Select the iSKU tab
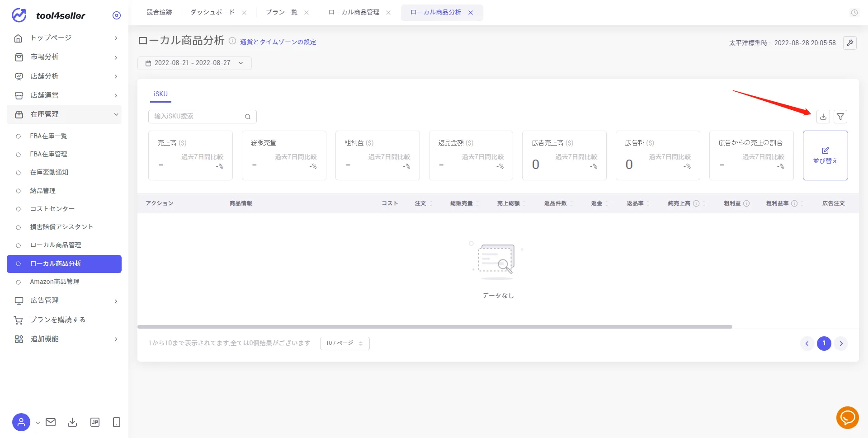 click(160, 94)
